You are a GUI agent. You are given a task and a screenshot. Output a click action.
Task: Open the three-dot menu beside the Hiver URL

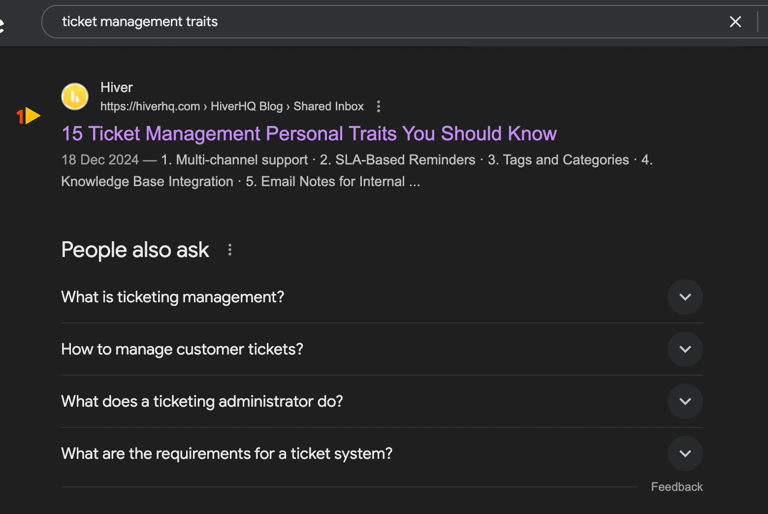(378, 106)
